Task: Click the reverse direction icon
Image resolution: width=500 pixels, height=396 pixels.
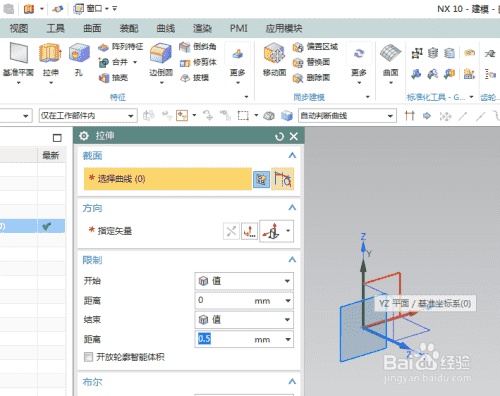Action: tap(231, 231)
